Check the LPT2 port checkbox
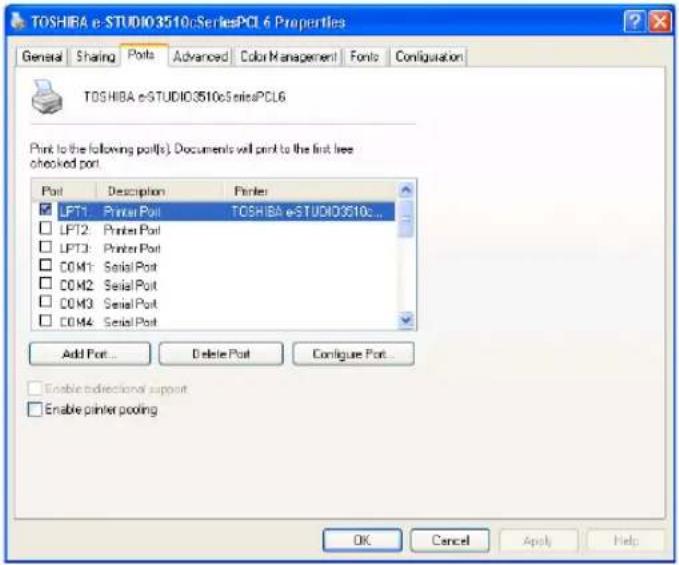 pos(45,228)
